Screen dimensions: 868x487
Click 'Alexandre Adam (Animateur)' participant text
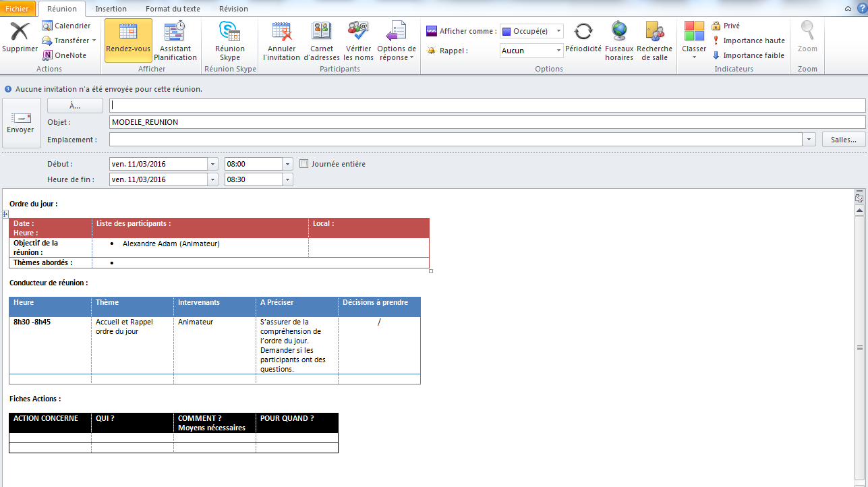click(171, 243)
